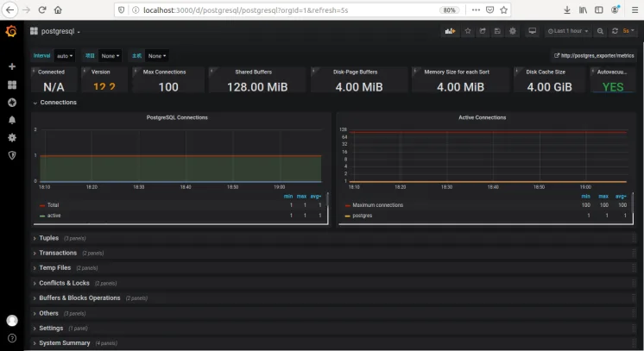Expand the Temp Files row

point(334,267)
